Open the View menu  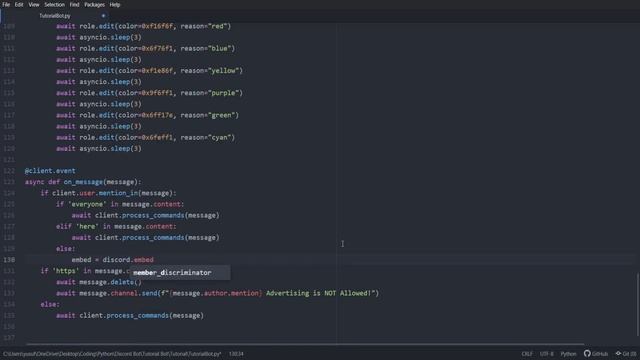34,4
